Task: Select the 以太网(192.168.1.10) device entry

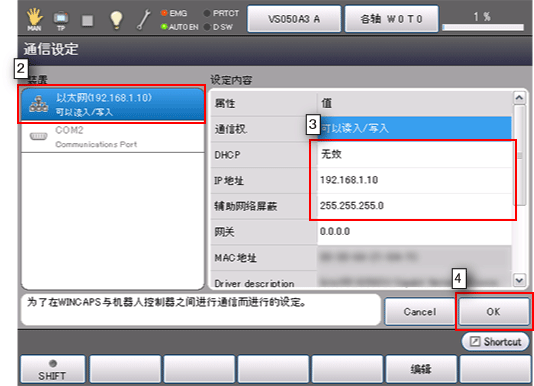Action: pyautogui.click(x=112, y=105)
